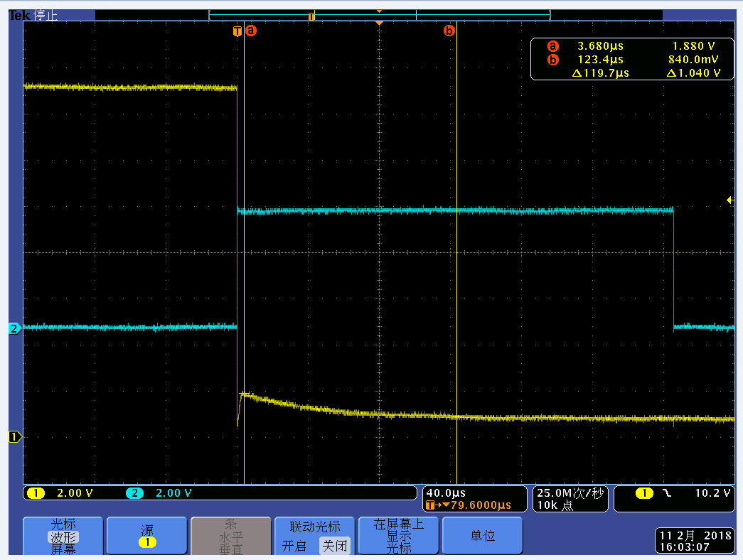This screenshot has height=560, width=743.
Task: Click the yellow source 1 badge in 源 button
Action: pos(147,542)
